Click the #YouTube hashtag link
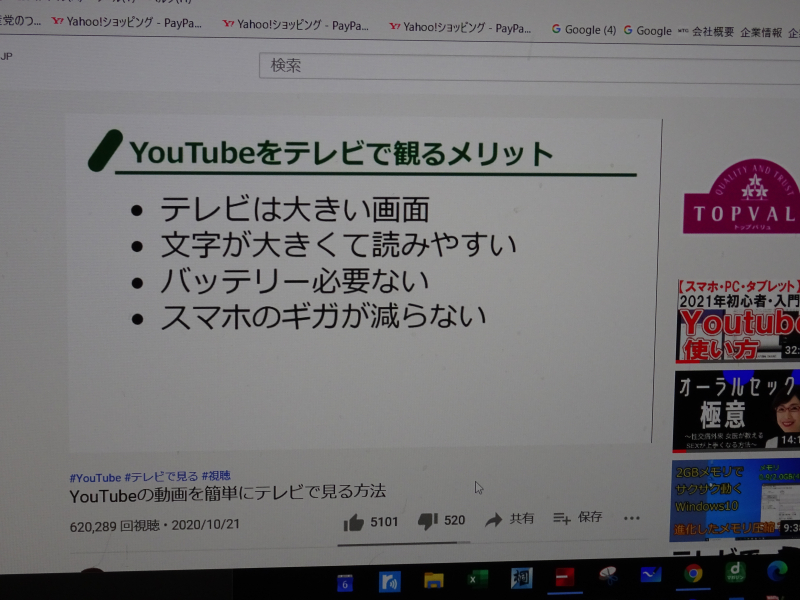The height and width of the screenshot is (600, 800). pyautogui.click(x=95, y=478)
